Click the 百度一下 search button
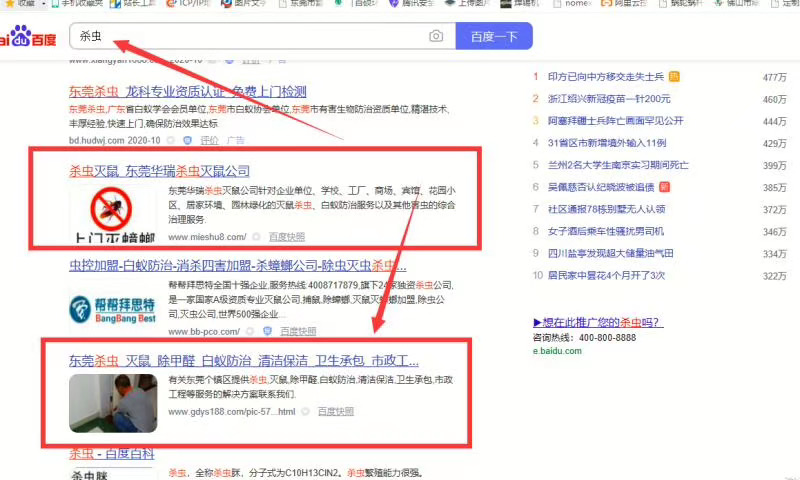This screenshot has width=800, height=480. tap(494, 36)
